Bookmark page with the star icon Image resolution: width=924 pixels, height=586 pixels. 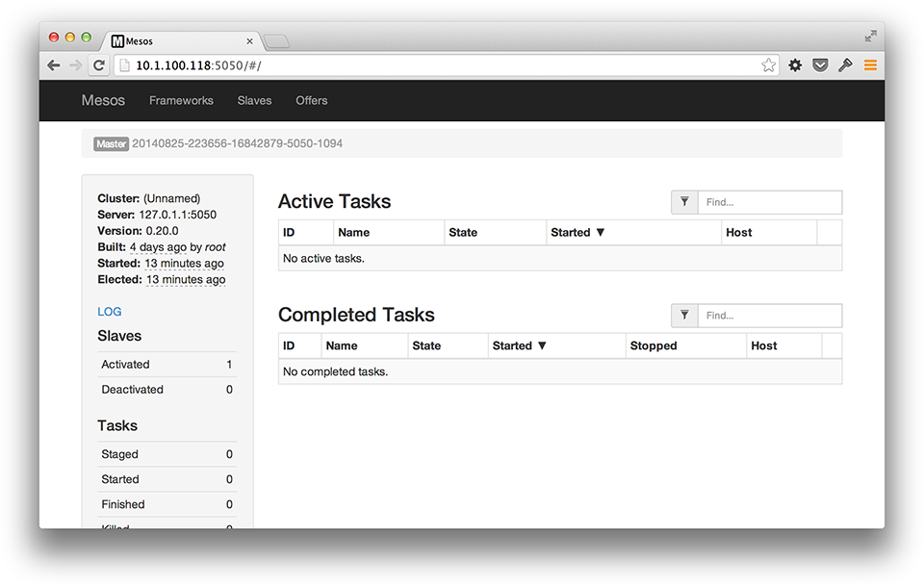[x=768, y=65]
